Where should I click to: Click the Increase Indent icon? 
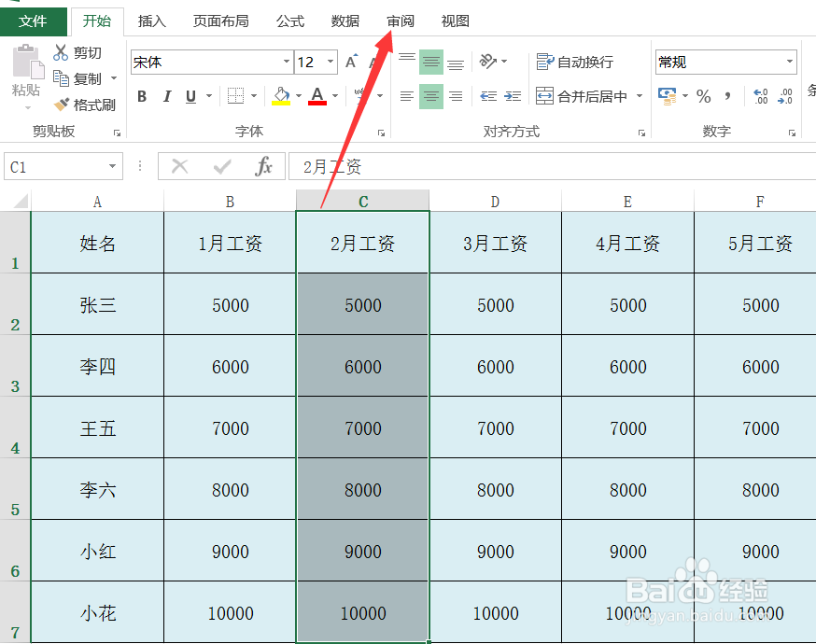pyautogui.click(x=513, y=96)
